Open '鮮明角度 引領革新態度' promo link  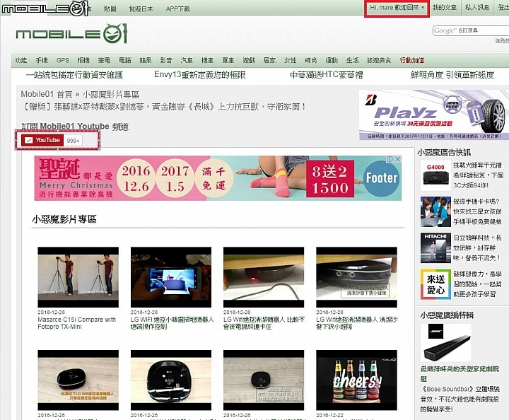(x=452, y=75)
